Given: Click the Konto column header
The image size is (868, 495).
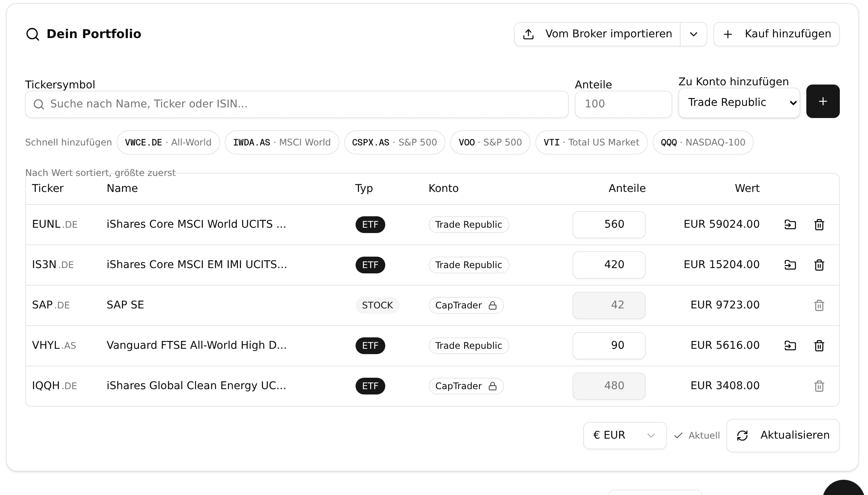Looking at the screenshot, I should (444, 188).
